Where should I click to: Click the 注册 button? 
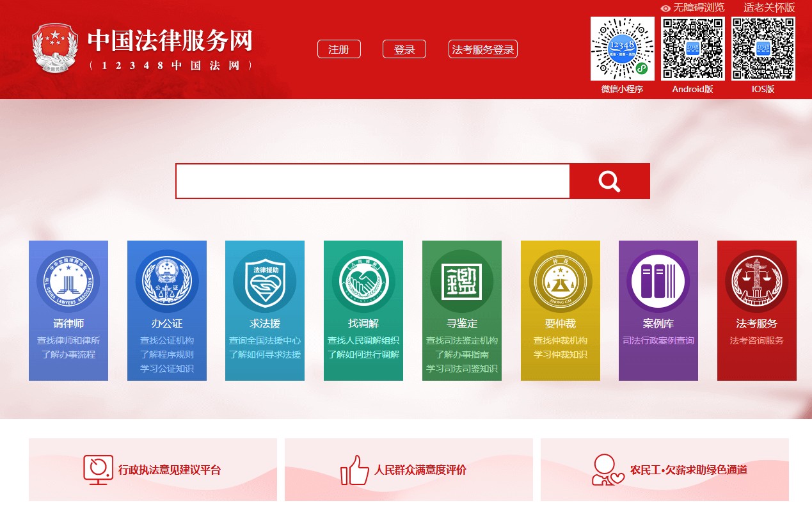pyautogui.click(x=339, y=49)
